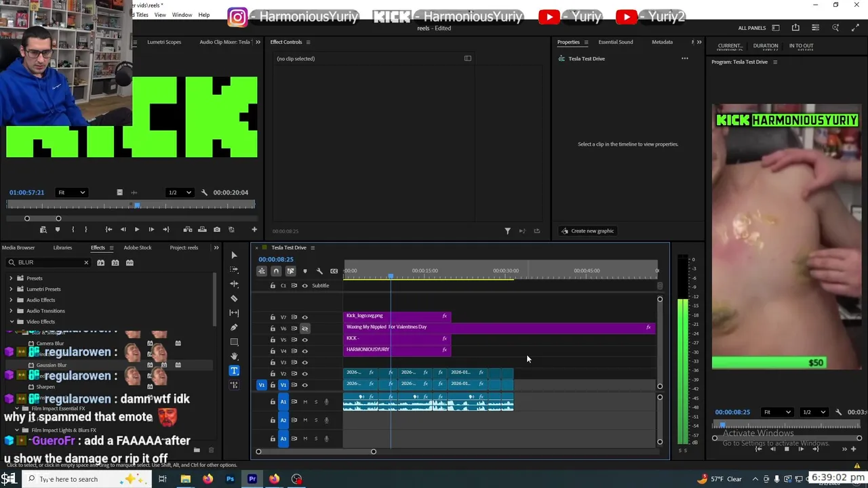The height and width of the screenshot is (488, 868).
Task: Click ALL PANELS workspace label
Action: click(x=752, y=28)
